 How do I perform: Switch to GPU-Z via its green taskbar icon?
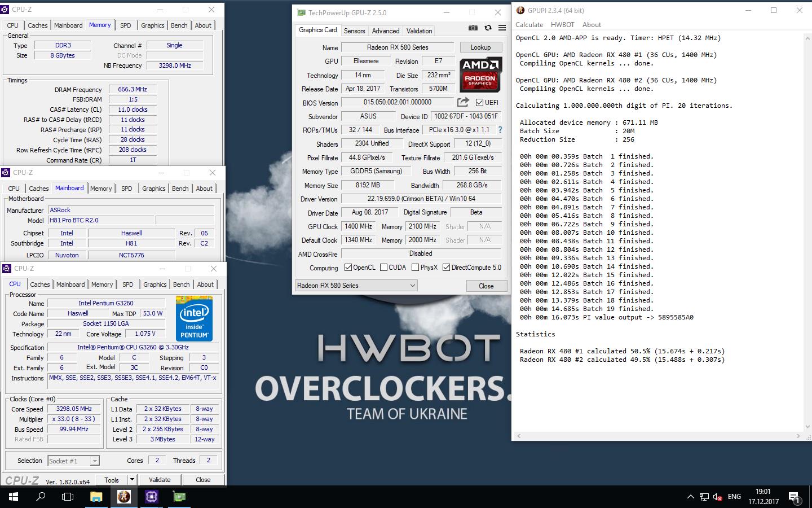(179, 497)
